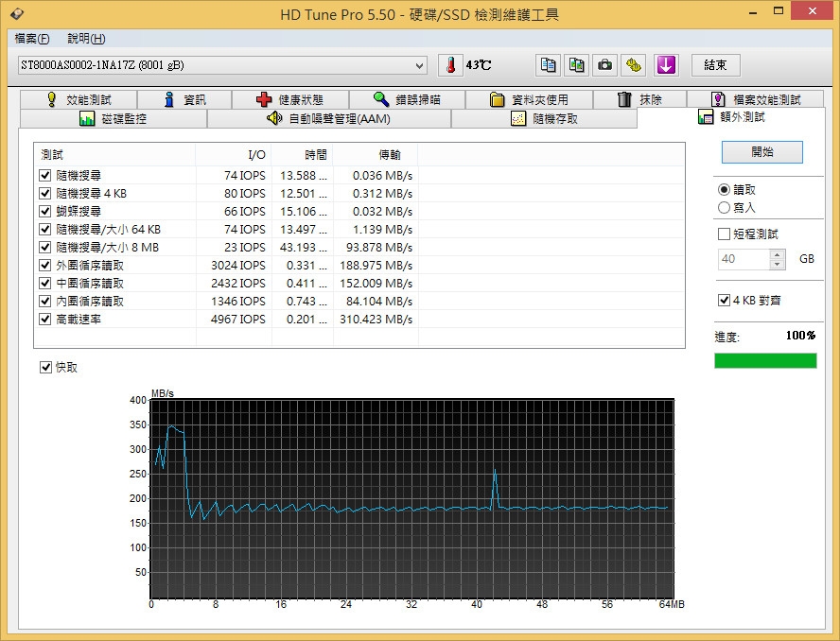Toggle the 快取 cache checkbox

pyautogui.click(x=45, y=368)
